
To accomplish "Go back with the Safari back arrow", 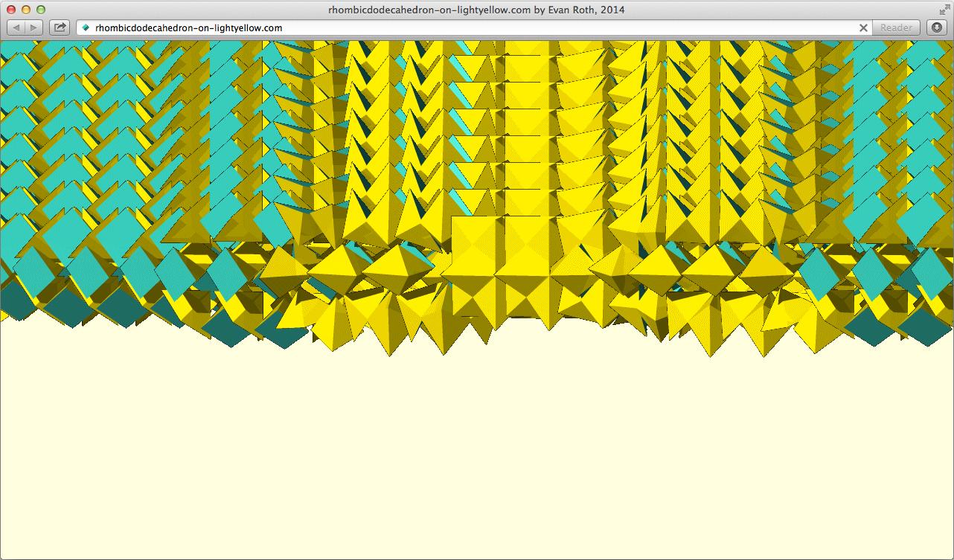I will (16, 28).
